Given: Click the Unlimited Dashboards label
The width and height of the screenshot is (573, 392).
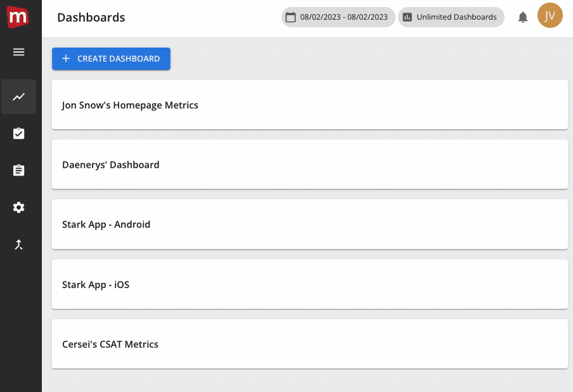Looking at the screenshot, I should 456,18.
